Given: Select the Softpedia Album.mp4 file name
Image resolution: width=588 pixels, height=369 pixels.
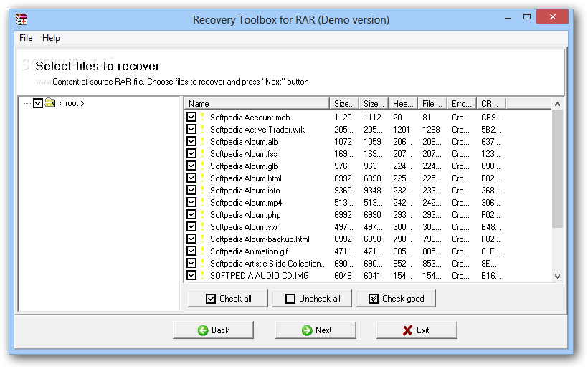Looking at the screenshot, I should click(x=246, y=203).
